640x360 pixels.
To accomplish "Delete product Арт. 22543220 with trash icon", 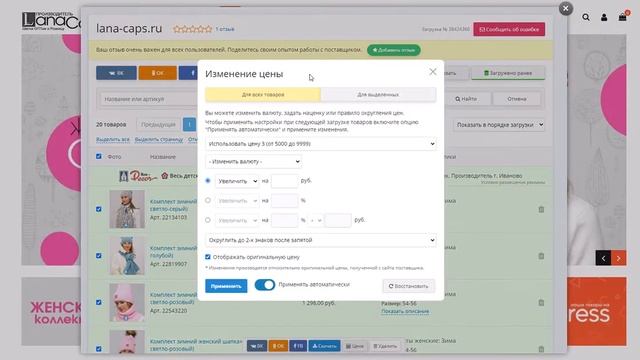I will point(541,302).
